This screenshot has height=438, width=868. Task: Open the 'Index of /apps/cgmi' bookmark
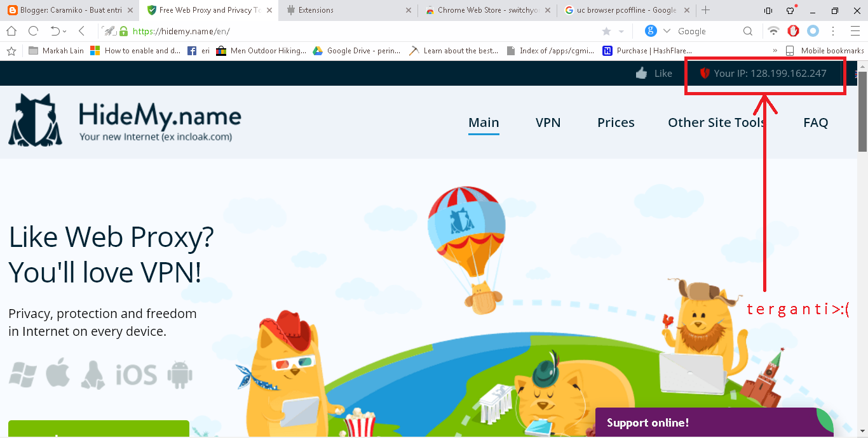pos(551,51)
